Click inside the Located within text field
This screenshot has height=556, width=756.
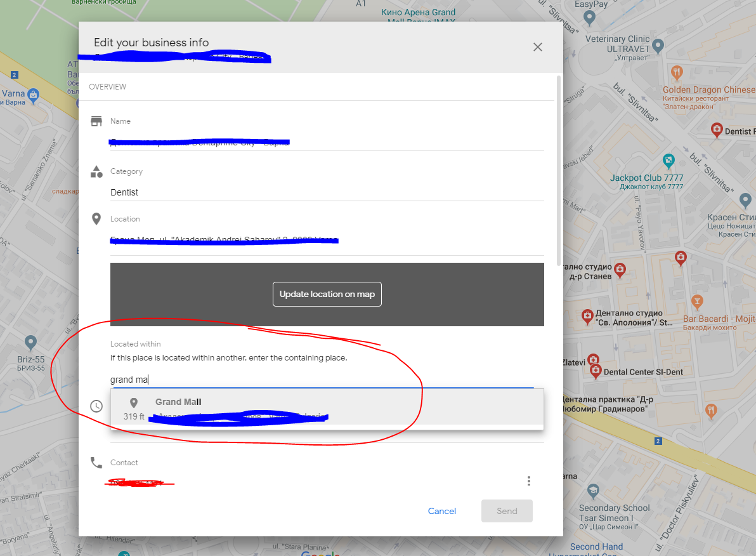coord(254,379)
